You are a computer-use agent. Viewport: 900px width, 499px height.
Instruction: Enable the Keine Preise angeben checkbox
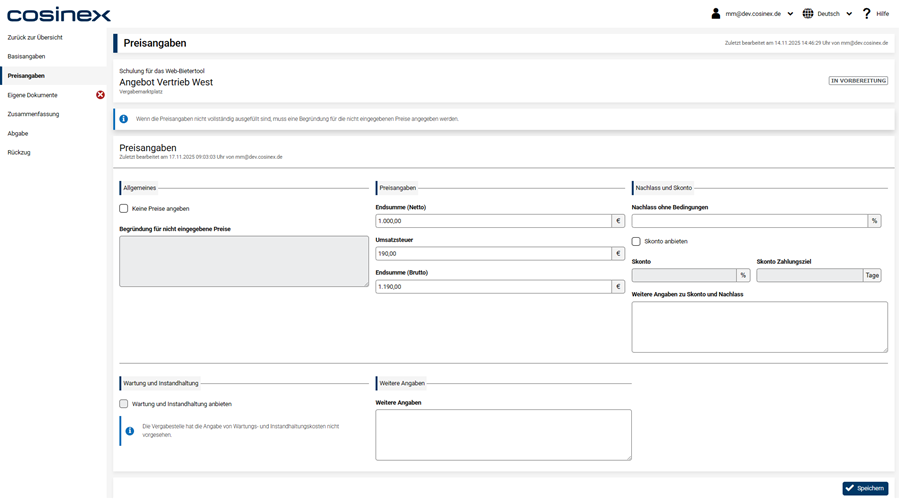point(124,209)
